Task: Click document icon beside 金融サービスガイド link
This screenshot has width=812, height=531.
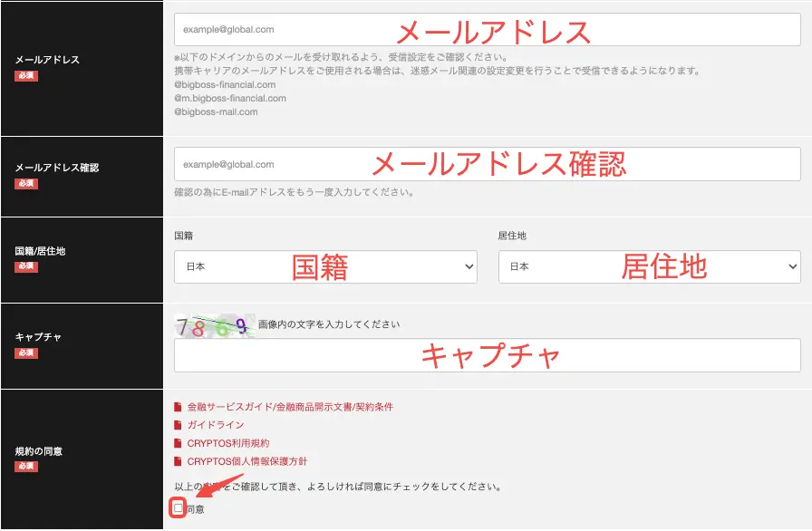Action: (x=178, y=407)
